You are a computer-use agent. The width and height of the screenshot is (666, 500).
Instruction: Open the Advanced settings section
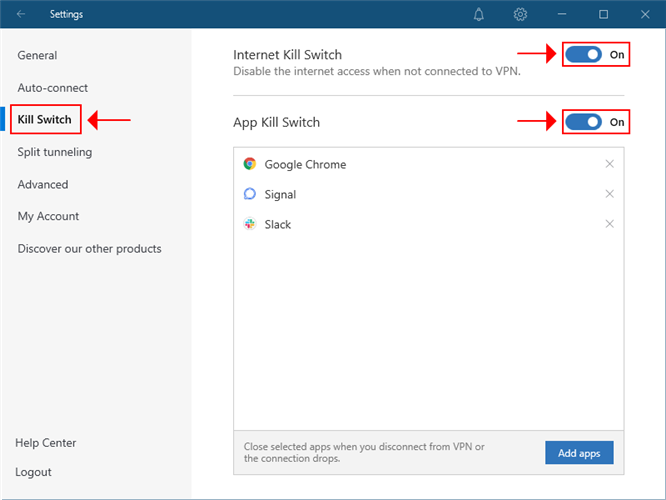point(43,184)
